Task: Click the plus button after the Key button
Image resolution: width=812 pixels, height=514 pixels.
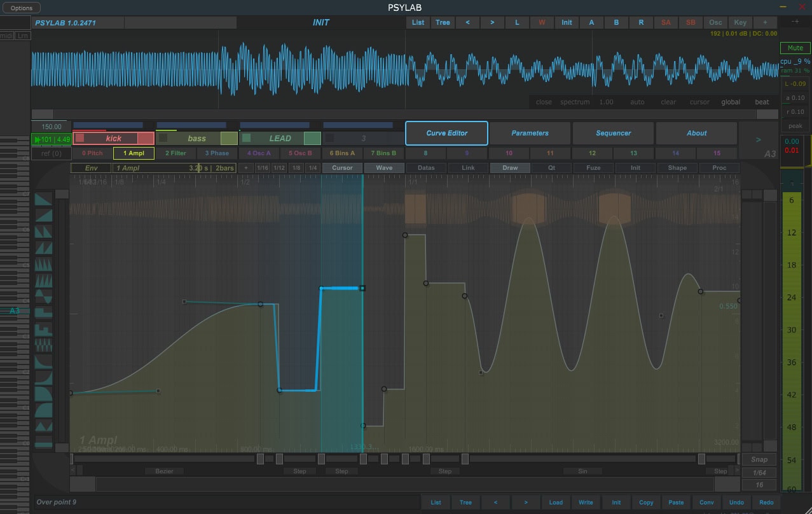Action: click(765, 22)
